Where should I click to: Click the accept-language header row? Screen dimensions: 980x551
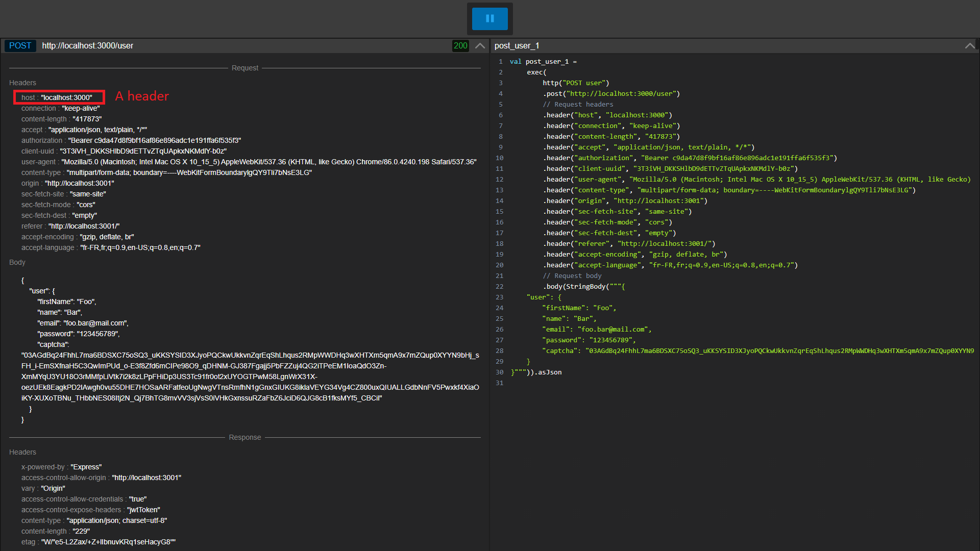point(111,247)
